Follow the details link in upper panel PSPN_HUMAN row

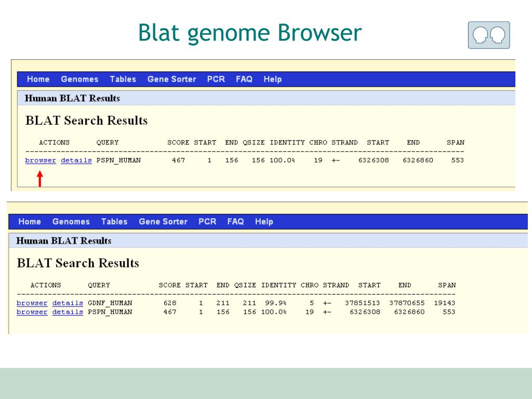click(x=76, y=160)
